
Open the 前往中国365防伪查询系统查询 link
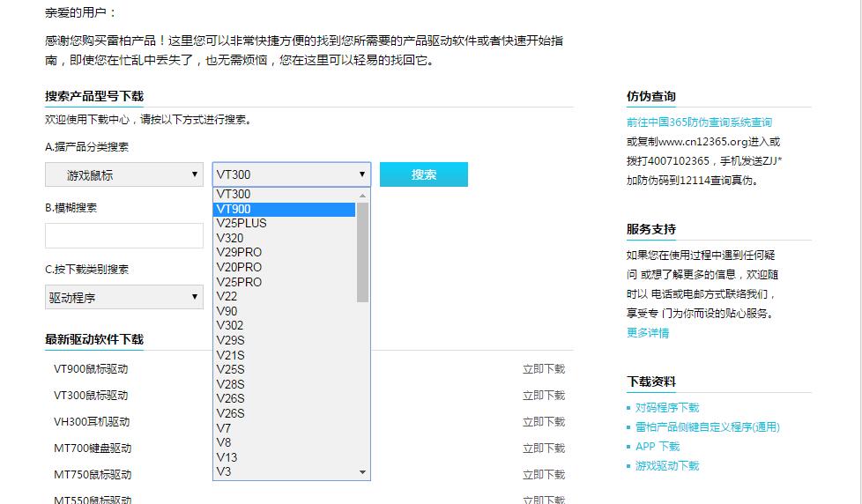click(x=699, y=122)
